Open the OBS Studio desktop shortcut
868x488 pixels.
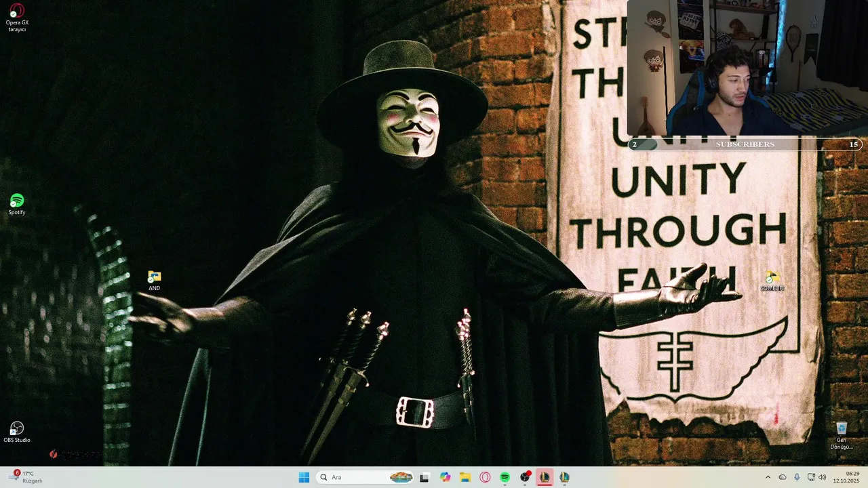pos(17,432)
